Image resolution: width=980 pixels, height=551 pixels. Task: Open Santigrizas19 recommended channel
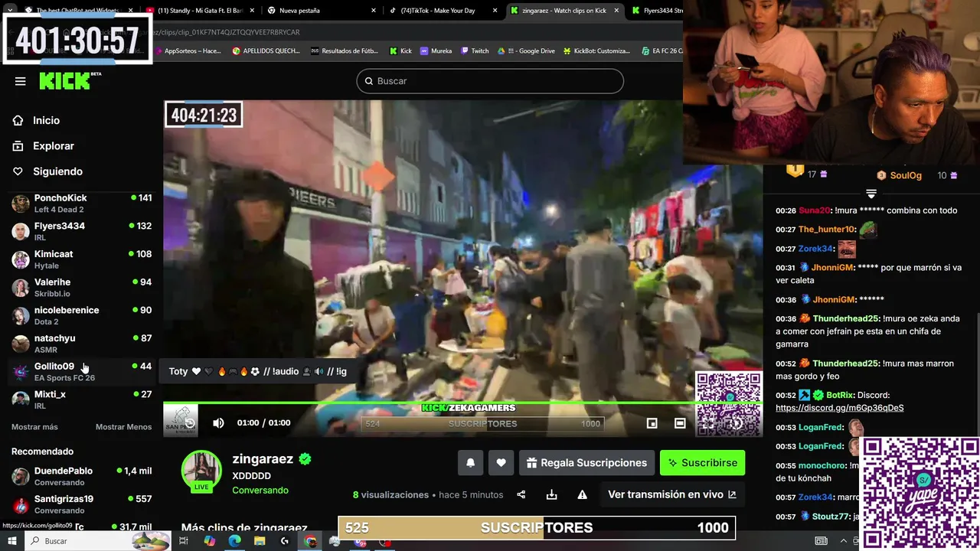(81, 504)
